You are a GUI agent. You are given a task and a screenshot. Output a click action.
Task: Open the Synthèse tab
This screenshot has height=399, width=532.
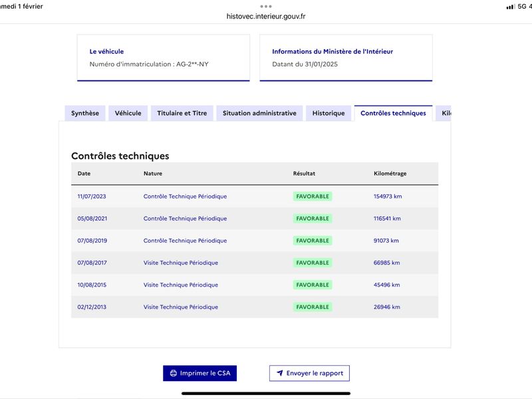85,113
